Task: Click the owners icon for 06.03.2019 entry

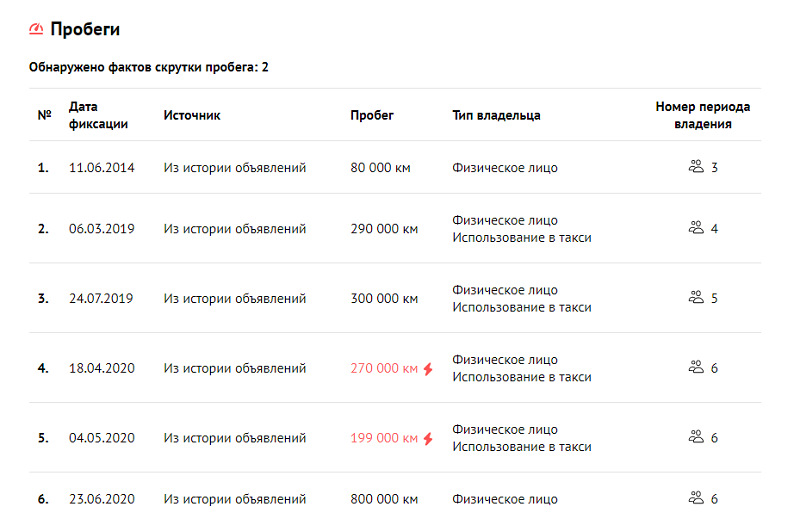Action: click(x=696, y=228)
